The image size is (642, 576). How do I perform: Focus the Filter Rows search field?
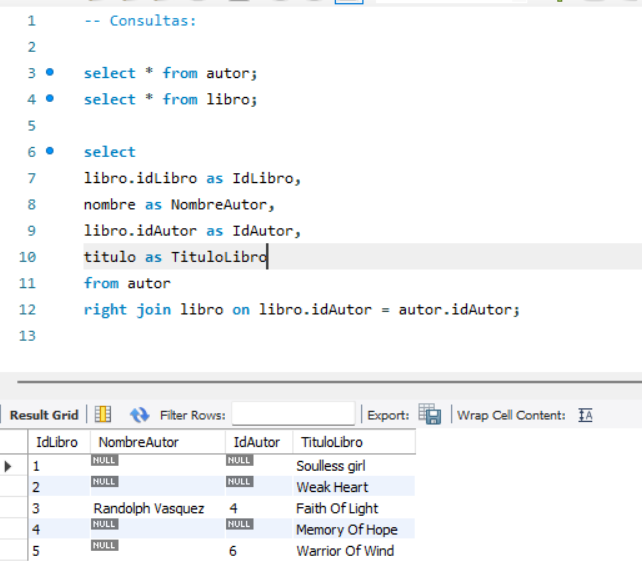coord(293,415)
